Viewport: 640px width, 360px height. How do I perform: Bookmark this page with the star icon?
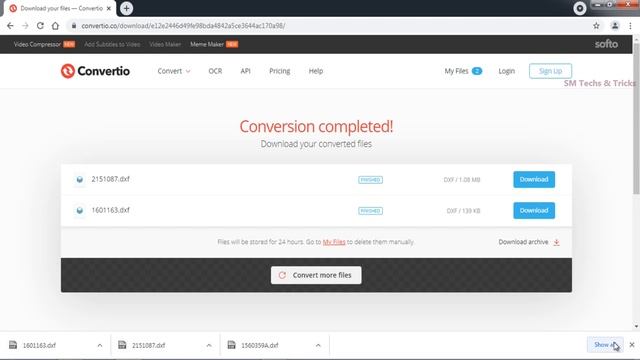596,26
